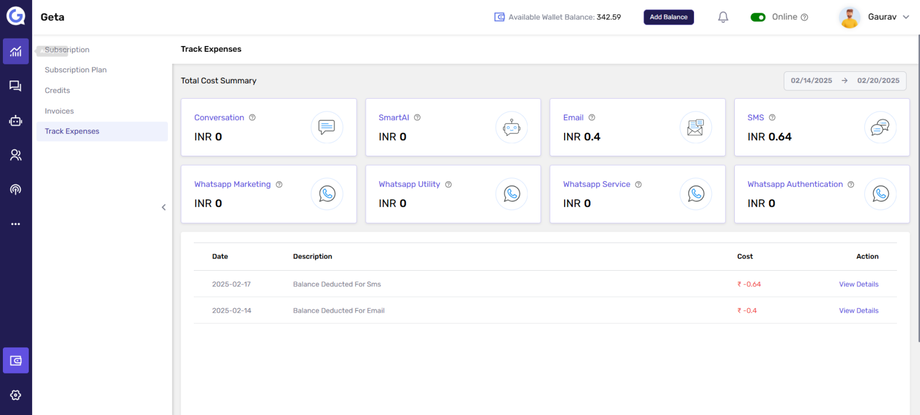Image resolution: width=920 pixels, height=415 pixels.
Task: Click the Add Balance button
Action: pyautogui.click(x=668, y=17)
